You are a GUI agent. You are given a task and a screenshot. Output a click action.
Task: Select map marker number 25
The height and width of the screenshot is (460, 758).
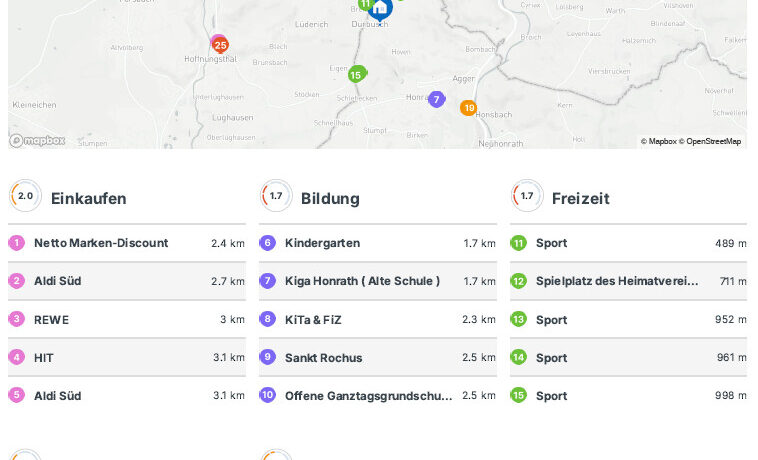coord(220,45)
